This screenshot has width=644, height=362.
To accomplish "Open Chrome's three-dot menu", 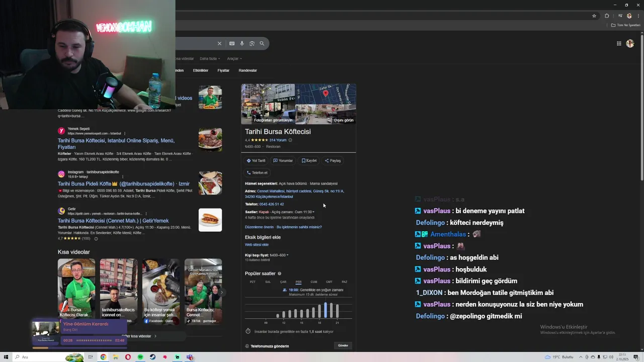I will pyautogui.click(x=637, y=16).
